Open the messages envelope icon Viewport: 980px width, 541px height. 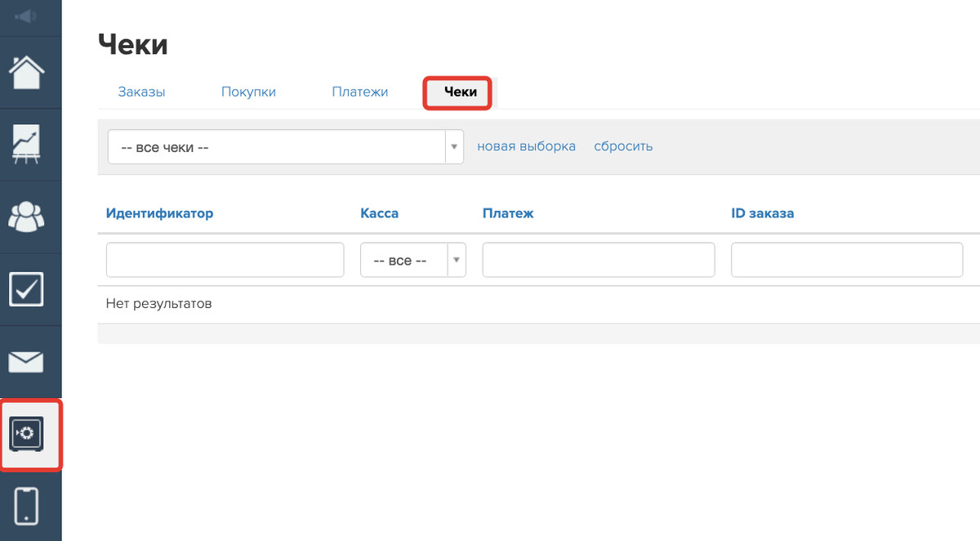pyautogui.click(x=26, y=361)
